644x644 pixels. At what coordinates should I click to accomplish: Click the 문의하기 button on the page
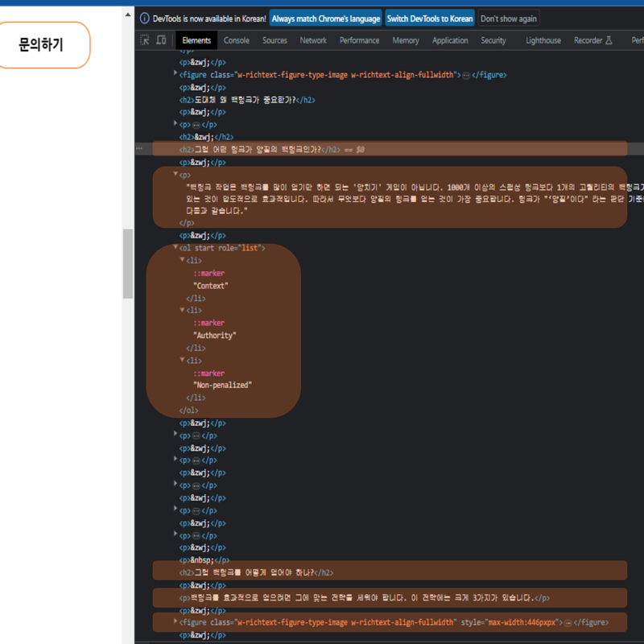[x=41, y=45]
